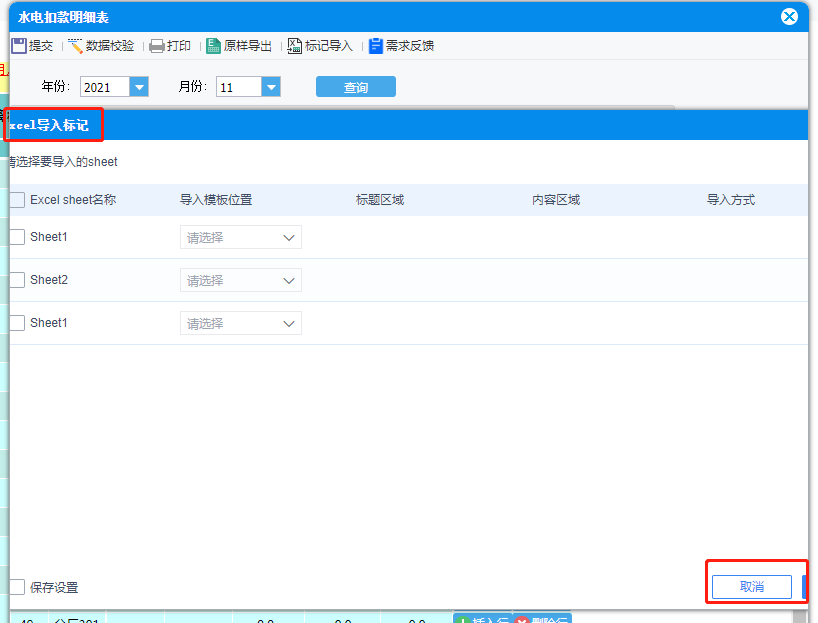The height and width of the screenshot is (623, 818).
Task: Click the 提交 save icon
Action: [x=19, y=46]
